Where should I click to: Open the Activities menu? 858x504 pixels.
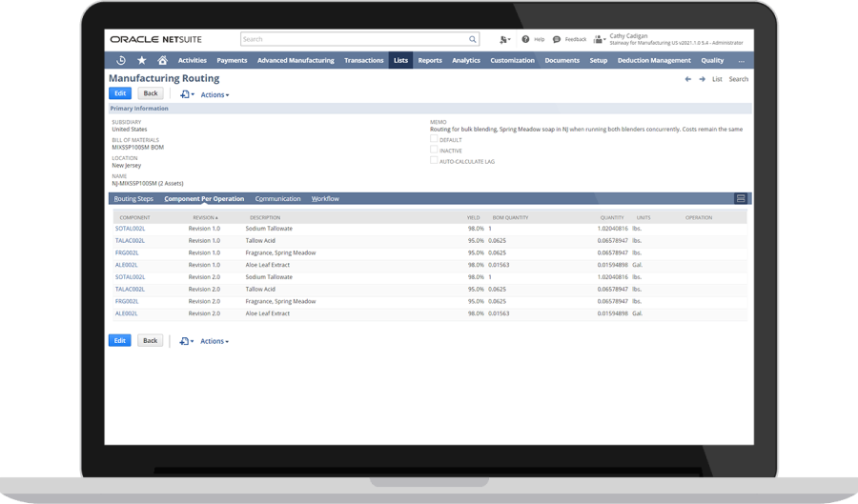point(192,61)
